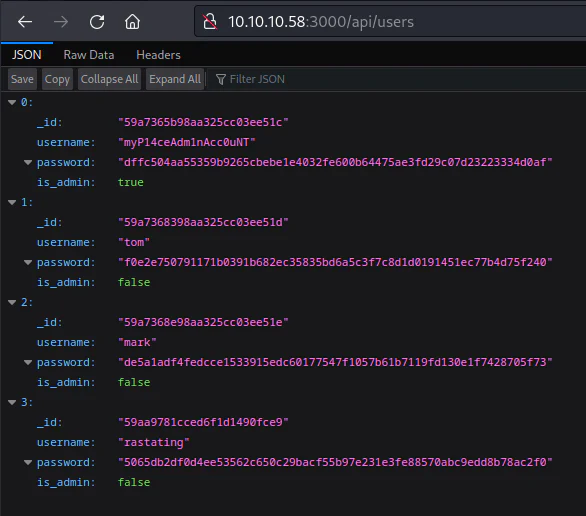Screen dimensions: 586x516
Task: Collapse array item 2
Action: click(12, 302)
